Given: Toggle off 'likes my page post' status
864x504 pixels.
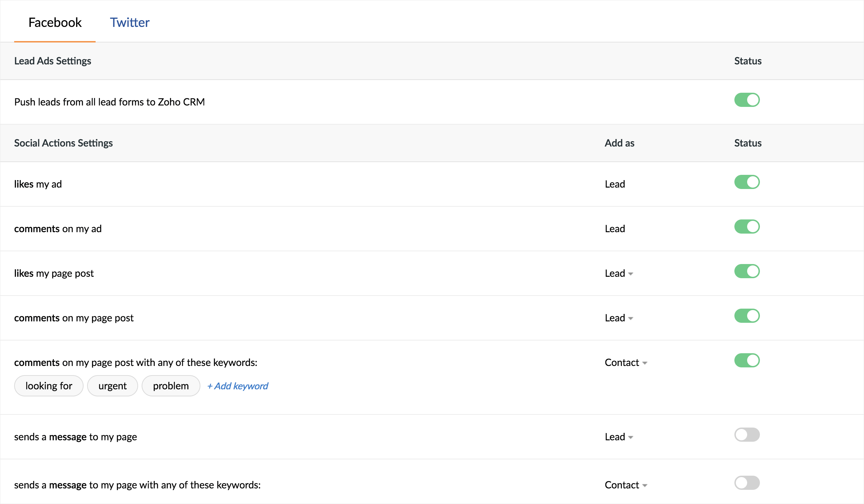Looking at the screenshot, I should point(747,271).
